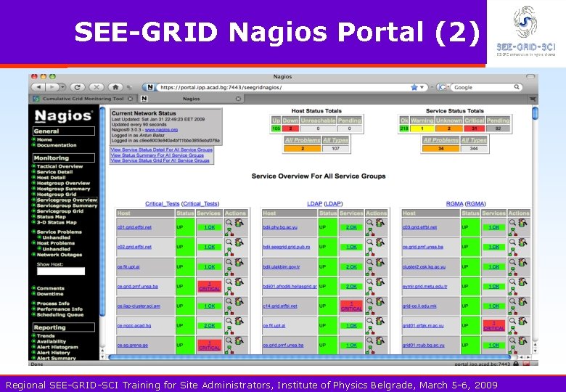Viewport: 566px width, 392px height.
Task: Bookmark page with star icon
Action: pos(414,87)
